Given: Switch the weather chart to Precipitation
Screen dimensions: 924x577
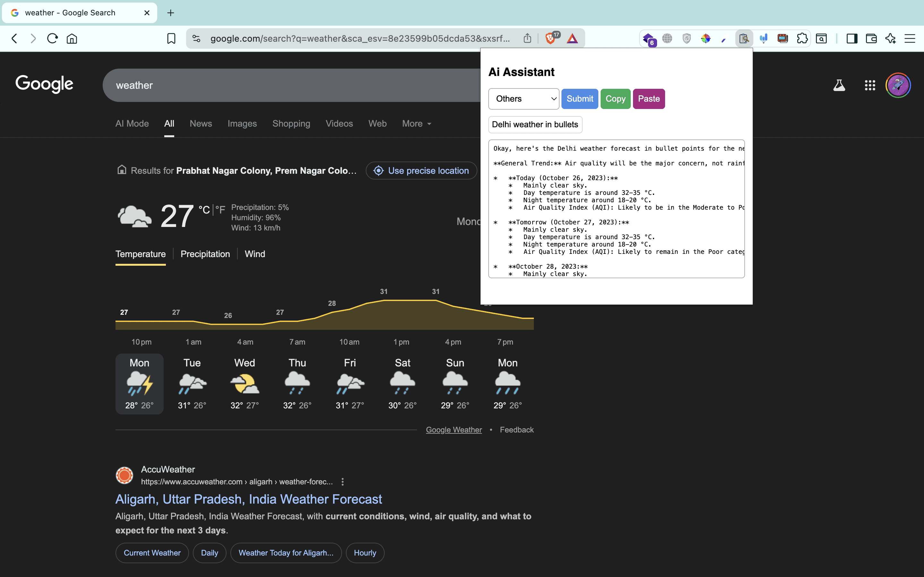Looking at the screenshot, I should click(205, 254).
